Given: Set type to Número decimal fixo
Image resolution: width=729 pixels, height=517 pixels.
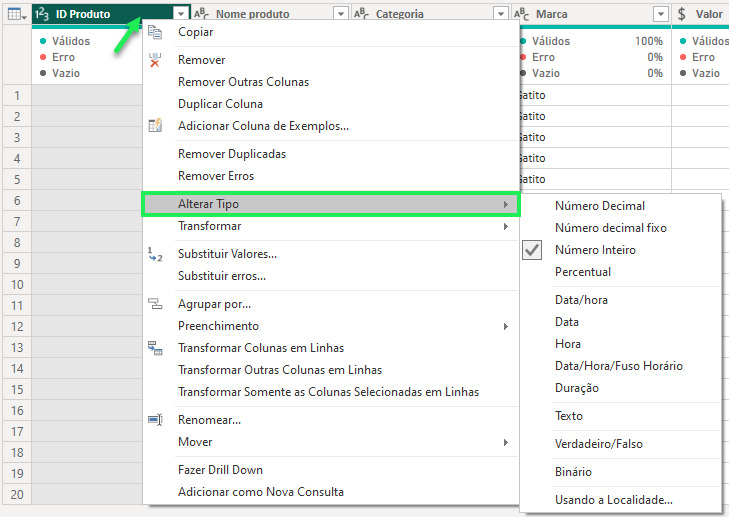Looking at the screenshot, I should point(611,228).
